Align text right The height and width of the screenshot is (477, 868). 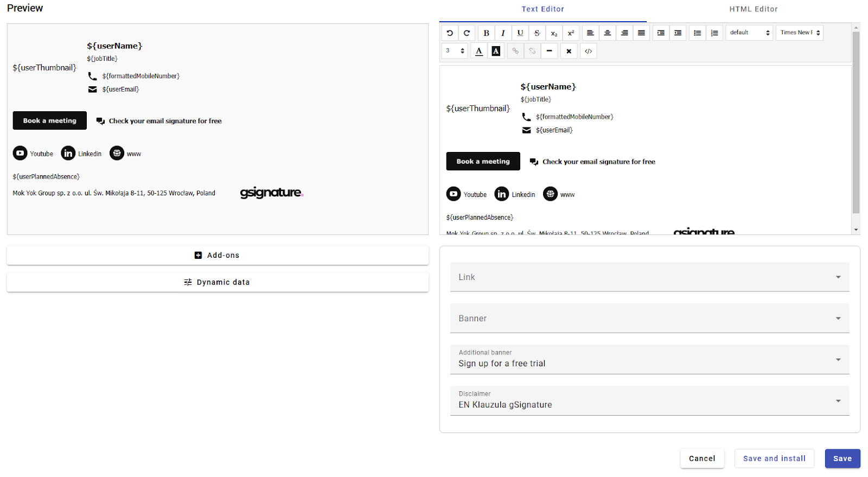(624, 33)
